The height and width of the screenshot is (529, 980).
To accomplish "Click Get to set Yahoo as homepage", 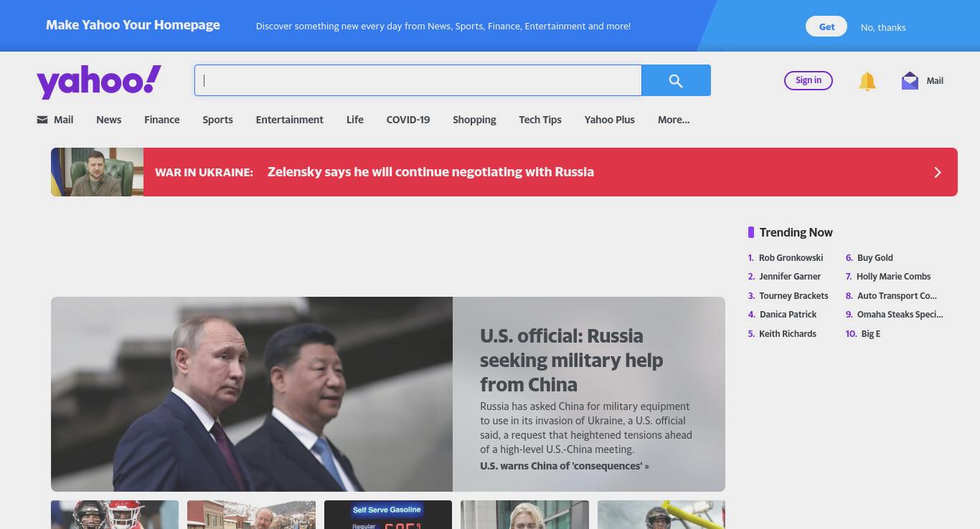I will point(826,27).
